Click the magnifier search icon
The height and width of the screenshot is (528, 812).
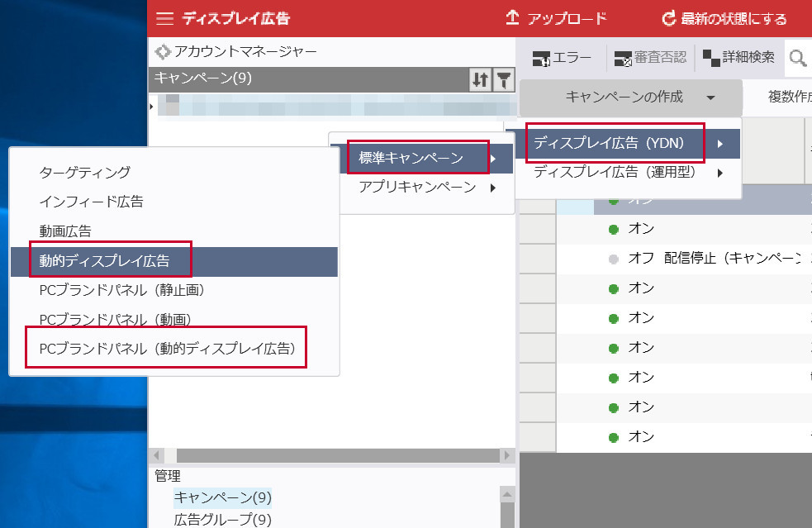[797, 58]
